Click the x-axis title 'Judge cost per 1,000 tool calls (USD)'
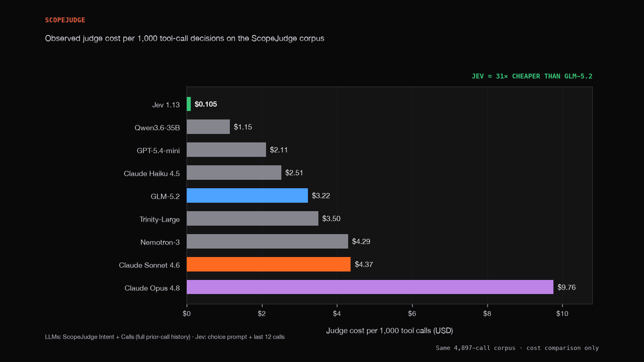Screen dimensions: 644x362 pos(390,331)
